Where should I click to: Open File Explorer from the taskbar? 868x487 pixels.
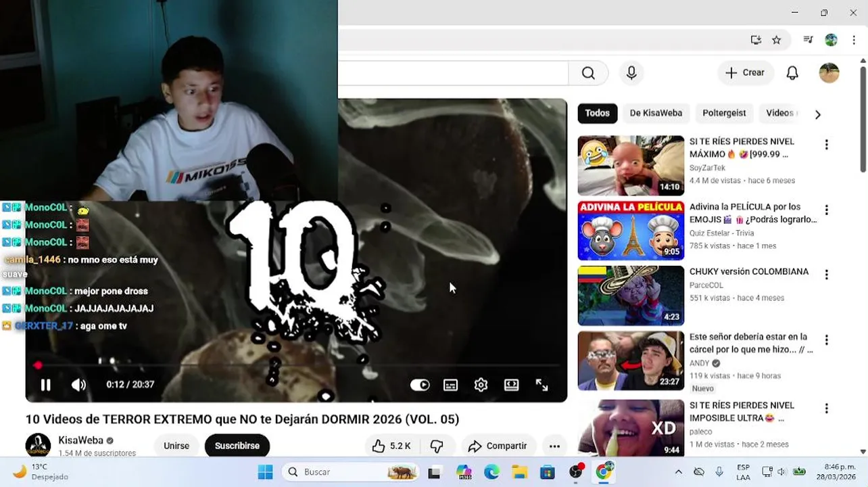[519, 472]
